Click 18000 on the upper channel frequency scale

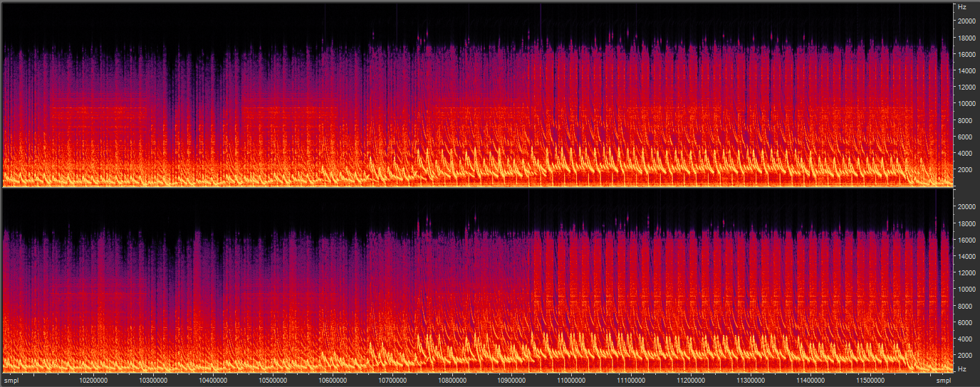click(966, 38)
